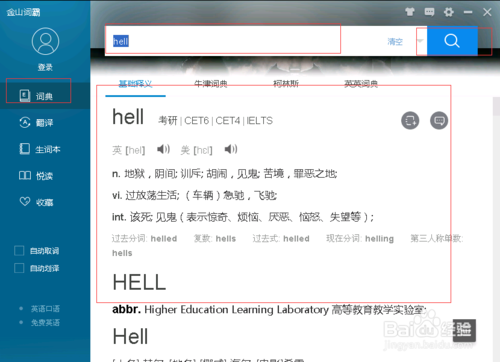The image size is (500, 362).
Task: Open the 词典 dictionary section
Action: 45,96
